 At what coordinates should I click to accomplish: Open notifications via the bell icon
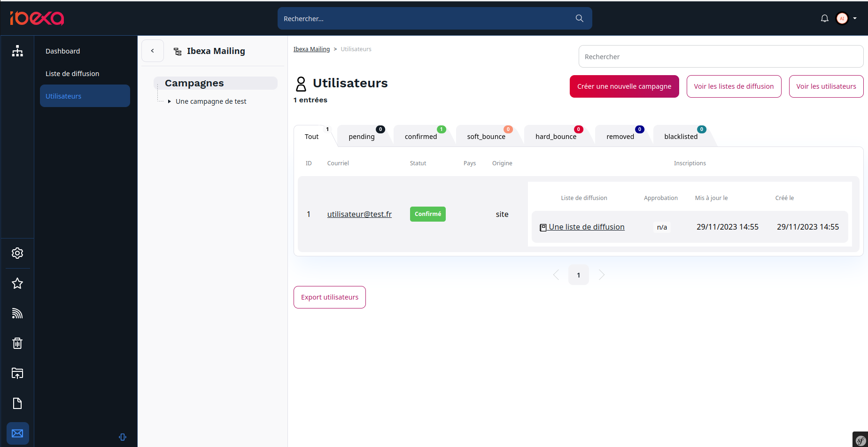[824, 18]
